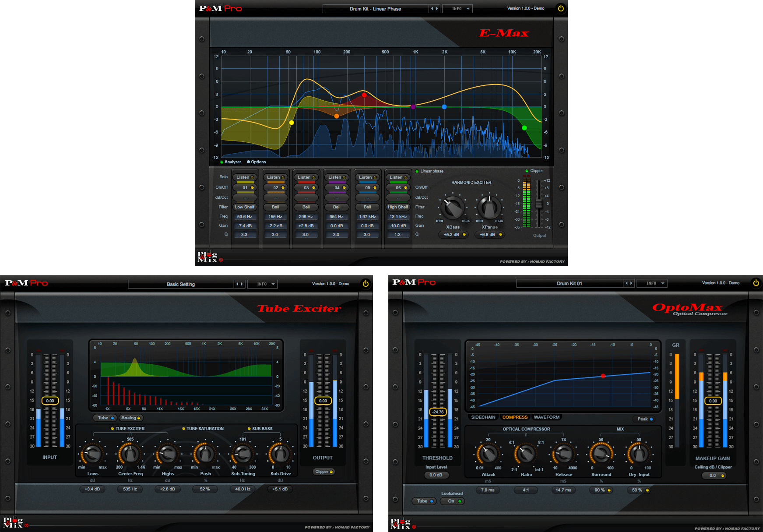Click the OptoMax threshold slider at -24.76

pos(438,412)
